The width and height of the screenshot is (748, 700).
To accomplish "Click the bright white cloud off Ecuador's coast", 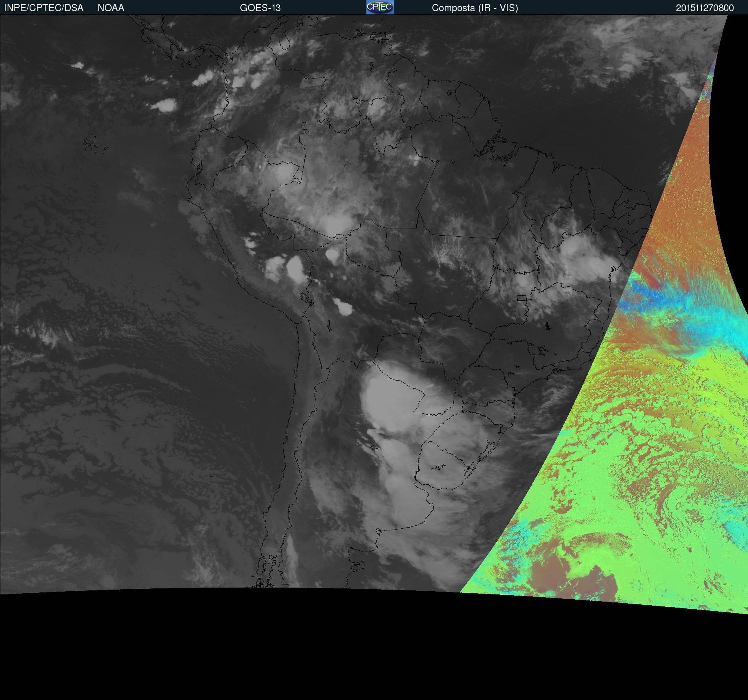I will (165, 105).
